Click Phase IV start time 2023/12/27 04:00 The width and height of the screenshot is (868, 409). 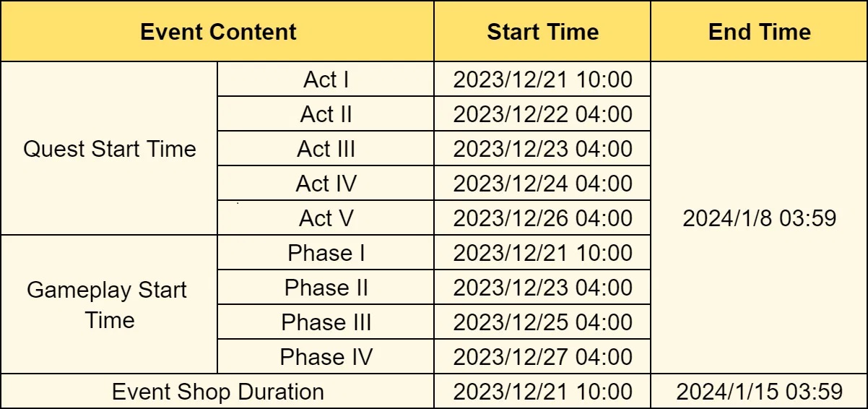click(x=542, y=357)
